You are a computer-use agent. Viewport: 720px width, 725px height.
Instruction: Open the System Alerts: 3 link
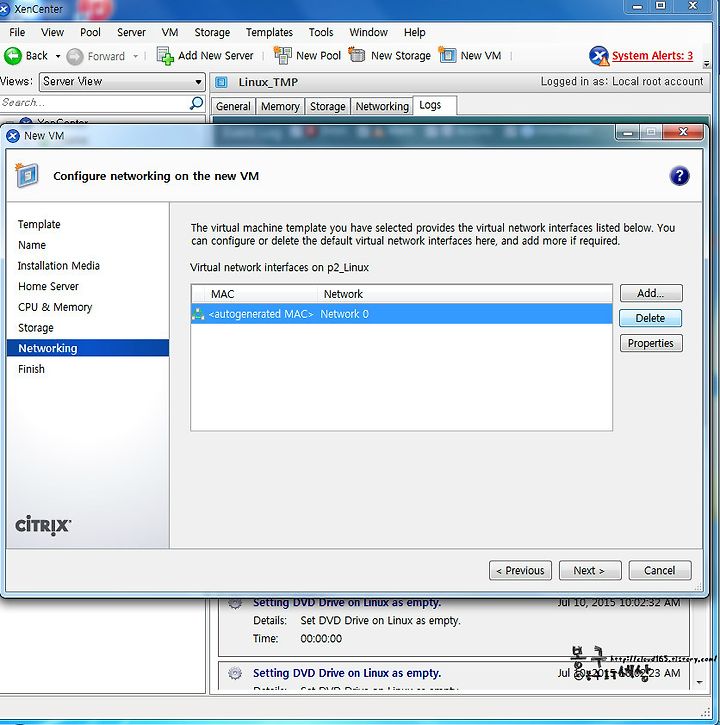coord(652,56)
